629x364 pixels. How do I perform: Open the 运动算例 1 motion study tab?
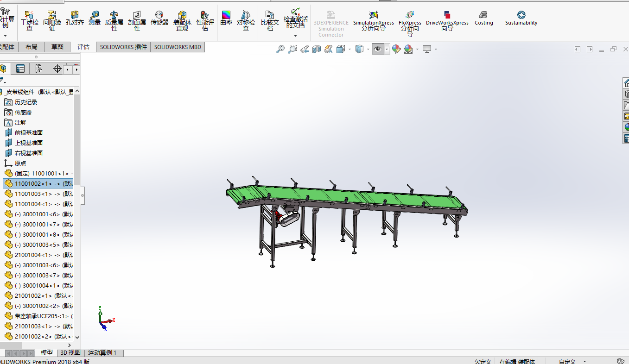(102, 353)
